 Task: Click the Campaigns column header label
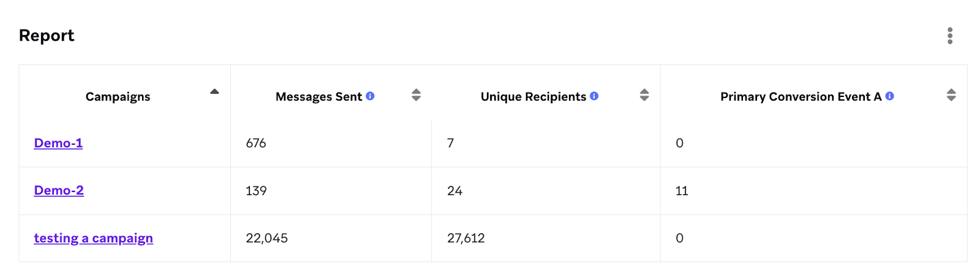tap(118, 96)
